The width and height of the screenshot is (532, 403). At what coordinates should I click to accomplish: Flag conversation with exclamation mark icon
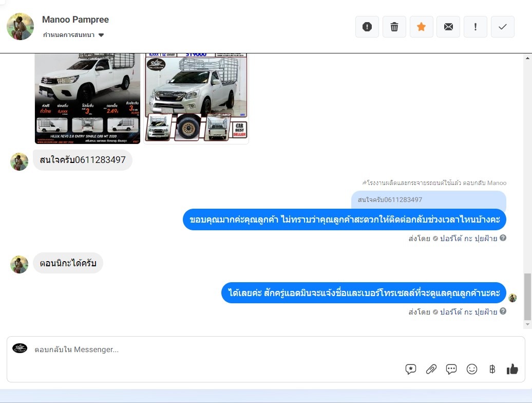[476, 27]
